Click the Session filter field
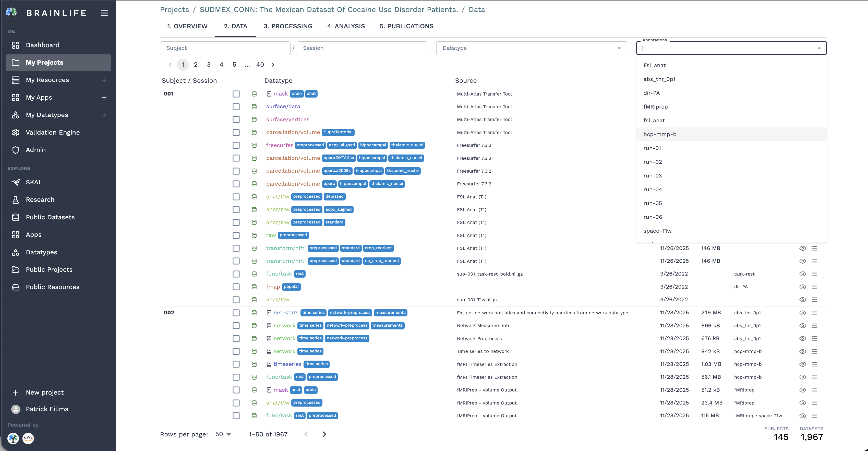868x451 pixels. point(362,48)
